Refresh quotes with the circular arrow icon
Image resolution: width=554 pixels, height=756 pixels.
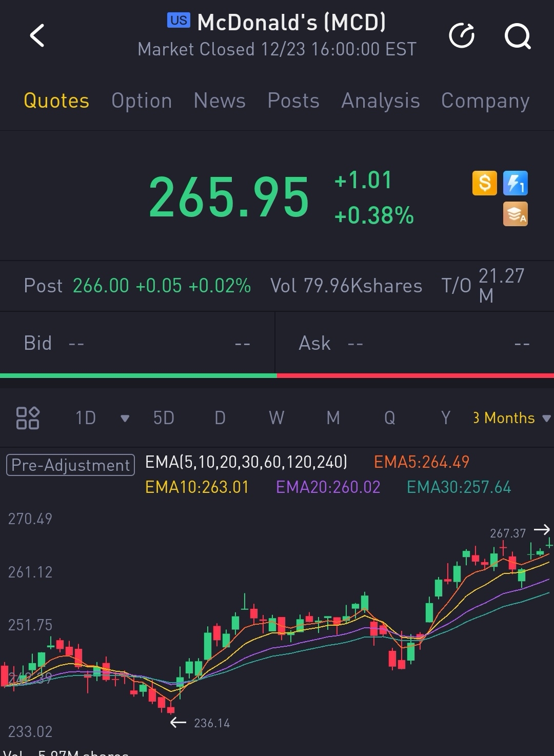(462, 35)
